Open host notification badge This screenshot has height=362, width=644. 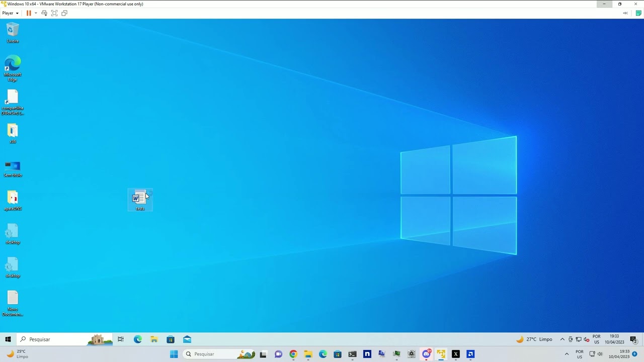pos(635,354)
